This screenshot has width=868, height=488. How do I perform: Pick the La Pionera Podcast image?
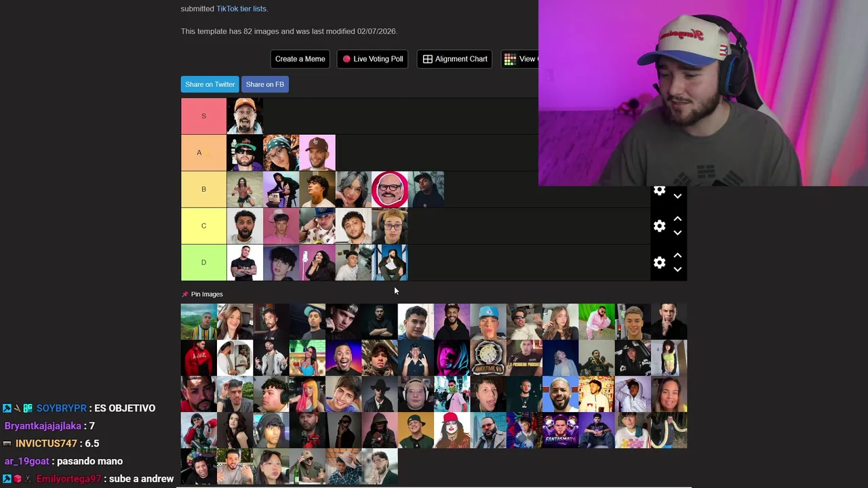(x=524, y=358)
